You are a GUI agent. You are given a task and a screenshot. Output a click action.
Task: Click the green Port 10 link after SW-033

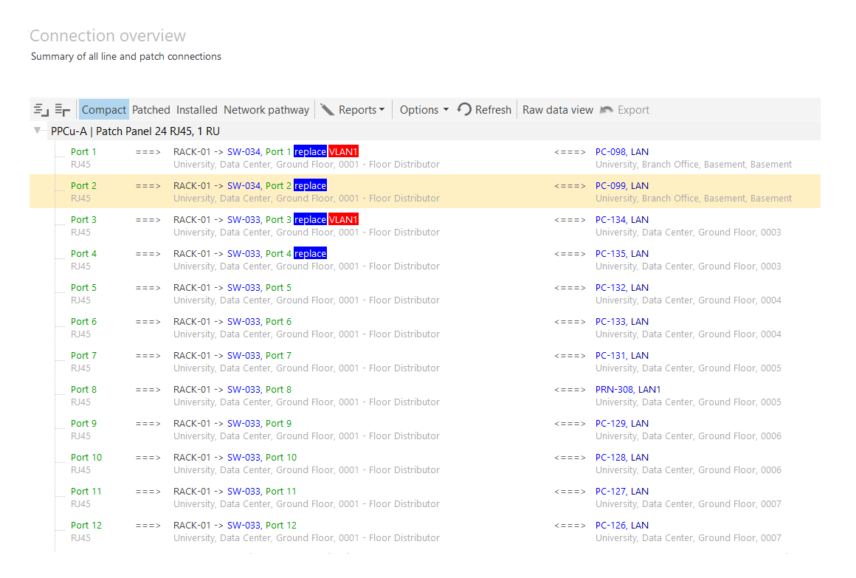coord(281,457)
